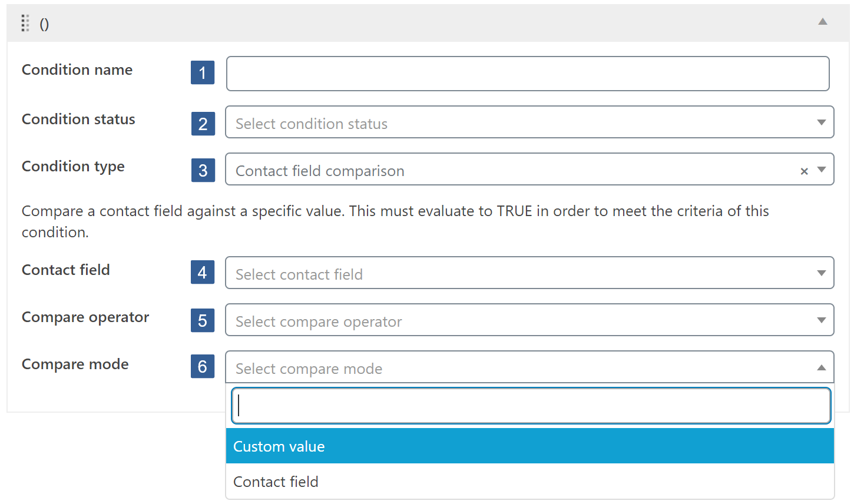Click the panel header title showing ()

(44, 24)
